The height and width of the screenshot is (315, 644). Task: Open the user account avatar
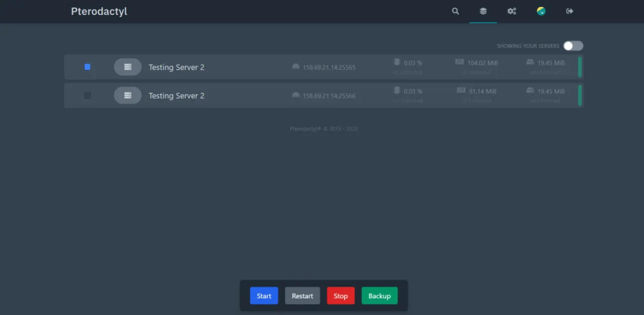541,11
